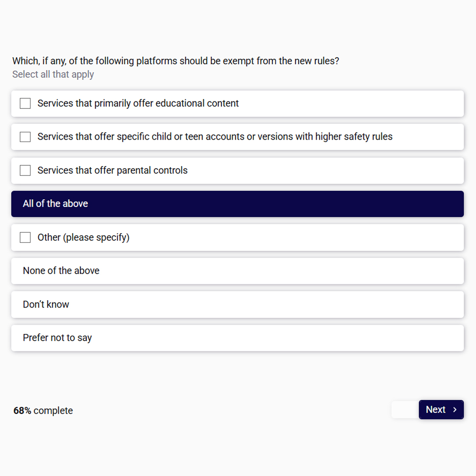Click the bold 68% progress figure
Screen dimensions: 476x476
[x=22, y=410]
